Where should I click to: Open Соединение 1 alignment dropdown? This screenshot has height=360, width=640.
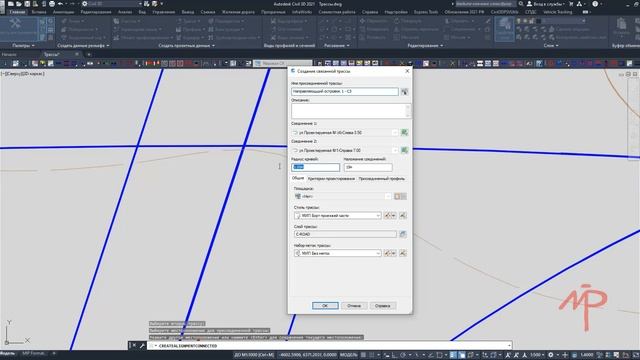pos(394,133)
